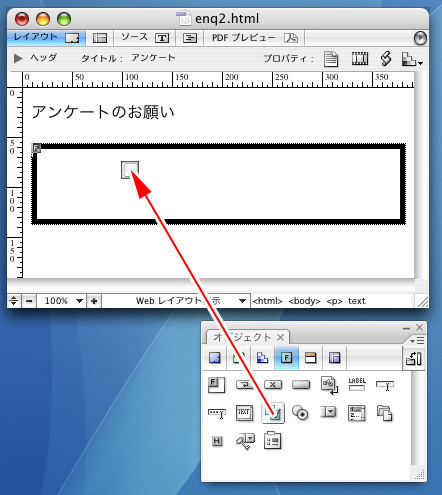This screenshot has width=442, height=495.
Task: Open the page properties icon
Action: [331, 59]
